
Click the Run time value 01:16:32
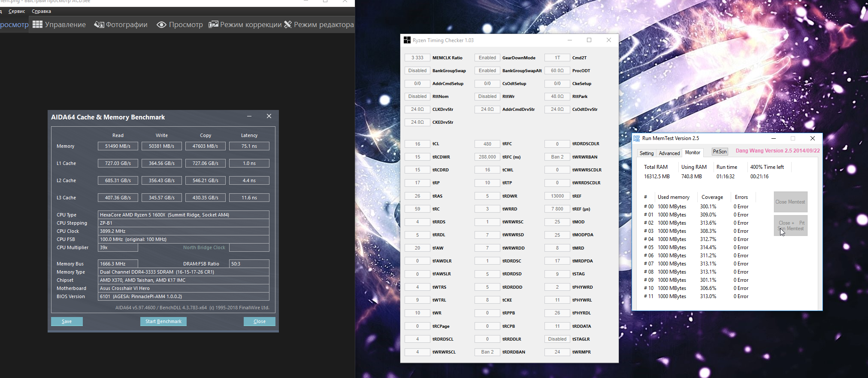[x=725, y=177]
